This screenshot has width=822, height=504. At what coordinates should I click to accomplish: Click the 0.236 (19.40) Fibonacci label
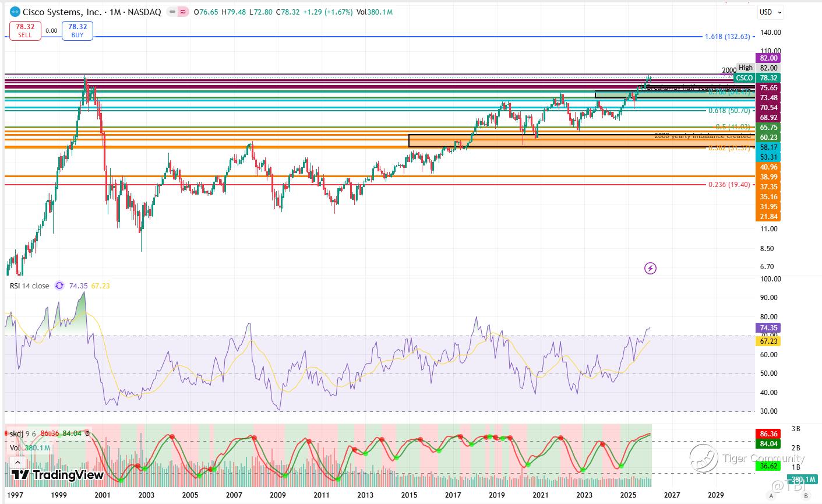pyautogui.click(x=729, y=185)
